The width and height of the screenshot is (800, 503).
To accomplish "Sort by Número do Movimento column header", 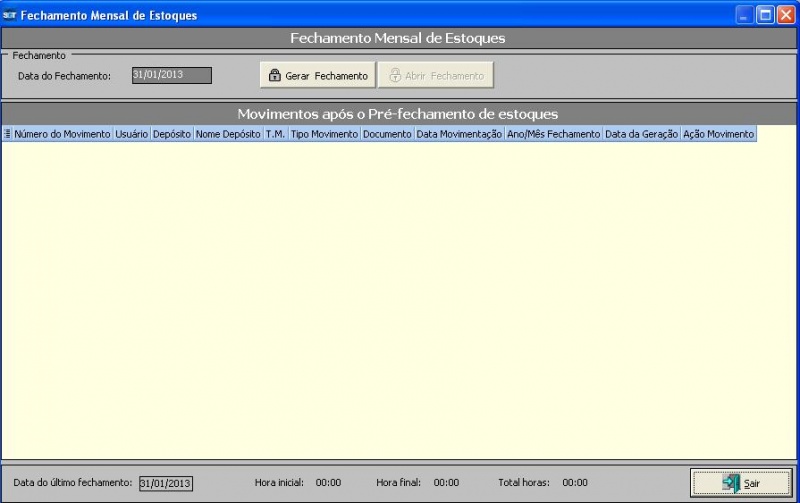I will 62,134.
